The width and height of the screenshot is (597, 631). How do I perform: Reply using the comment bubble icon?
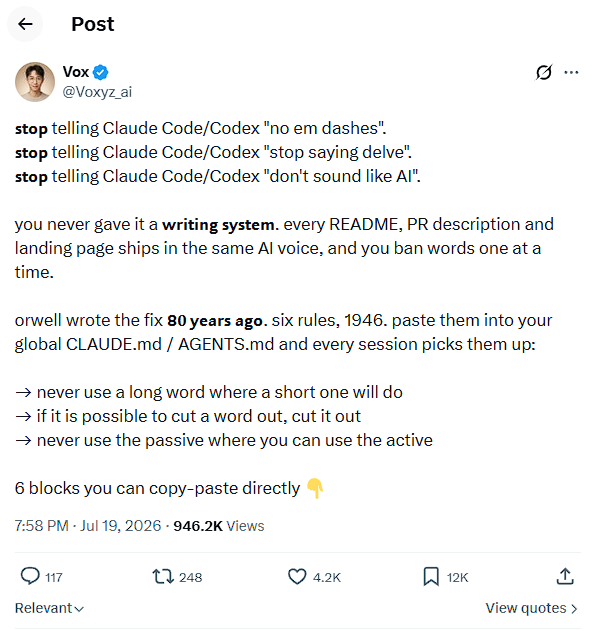click(30, 576)
